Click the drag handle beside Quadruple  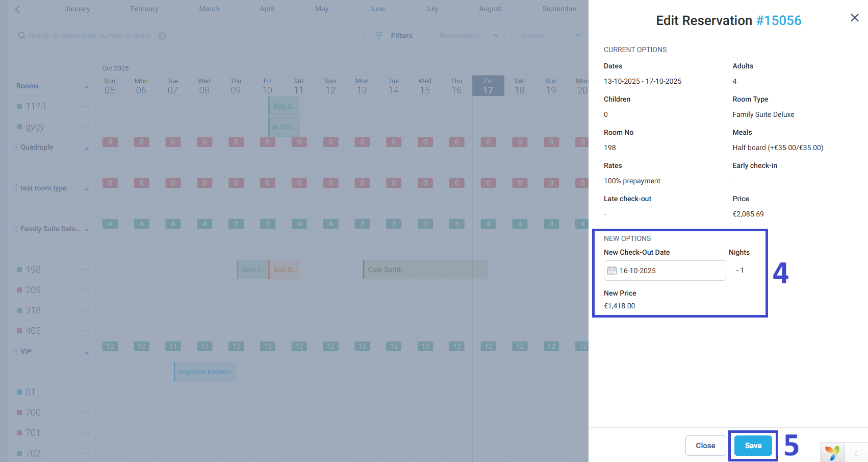pos(15,147)
